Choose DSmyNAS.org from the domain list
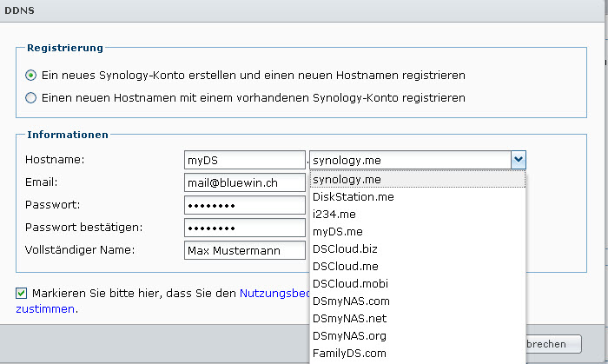Viewport: 608px width, 364px height. click(418, 336)
